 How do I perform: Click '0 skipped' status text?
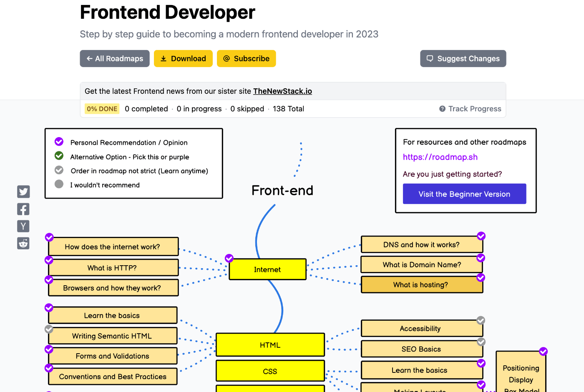click(x=247, y=109)
